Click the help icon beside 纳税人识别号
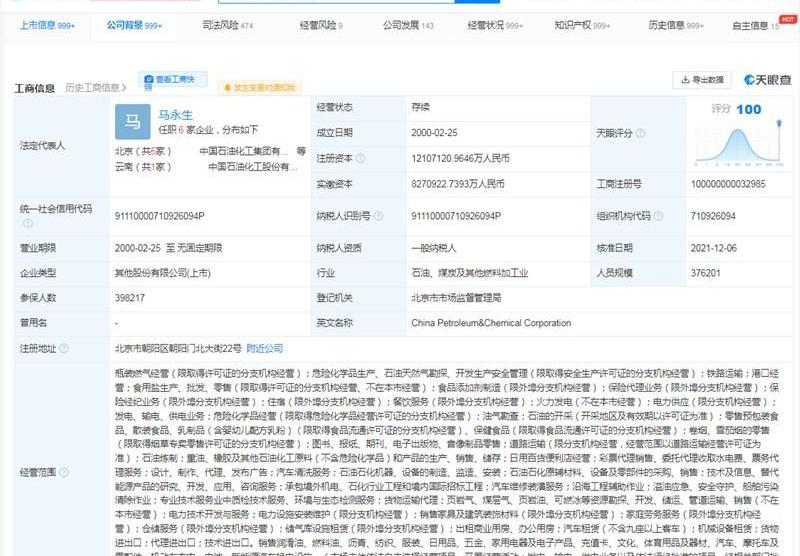This screenshot has height=556, width=800. tap(379, 216)
